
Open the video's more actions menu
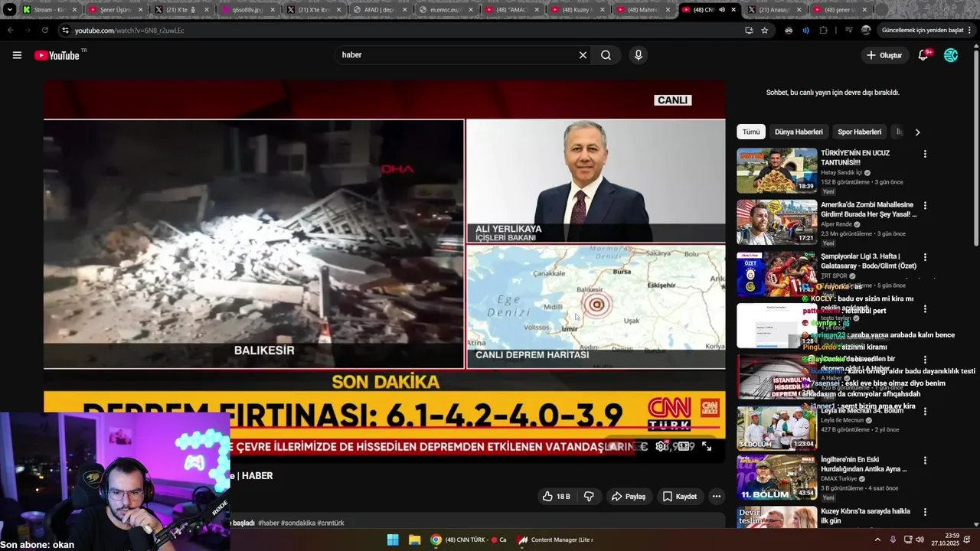tap(717, 497)
